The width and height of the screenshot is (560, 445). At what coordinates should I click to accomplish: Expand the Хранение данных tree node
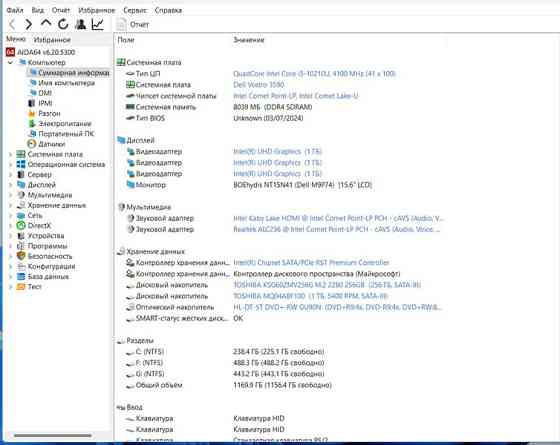coord(10,205)
